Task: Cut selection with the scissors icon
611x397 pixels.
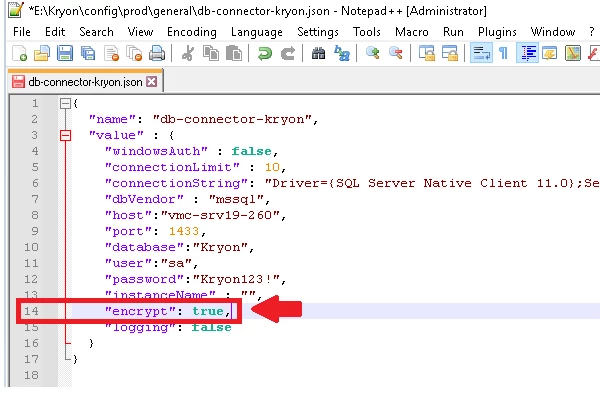Action: click(x=188, y=53)
